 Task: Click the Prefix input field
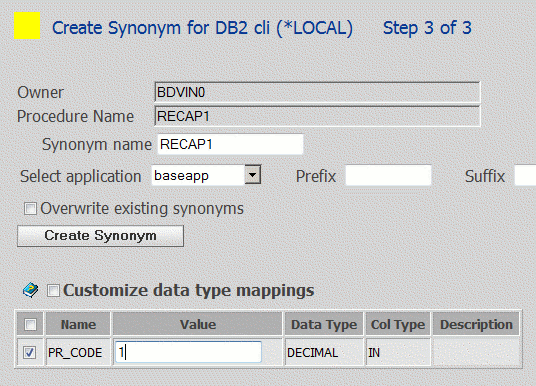tap(388, 175)
